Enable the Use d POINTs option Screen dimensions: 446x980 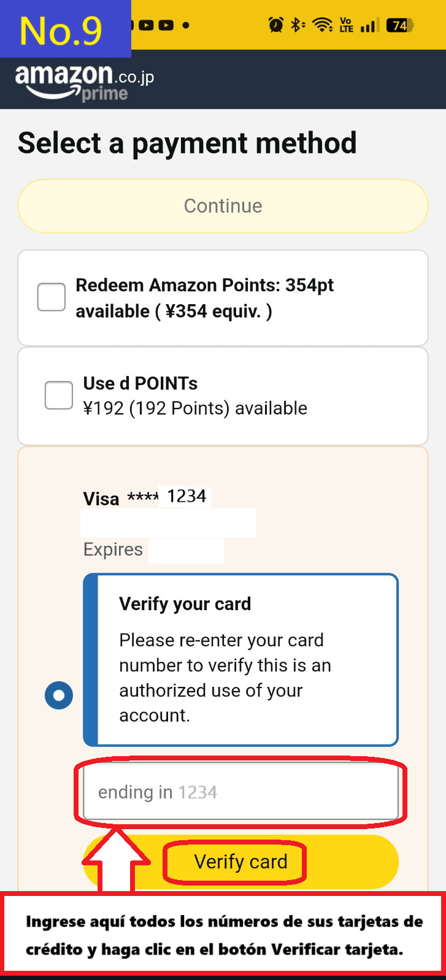(x=58, y=395)
